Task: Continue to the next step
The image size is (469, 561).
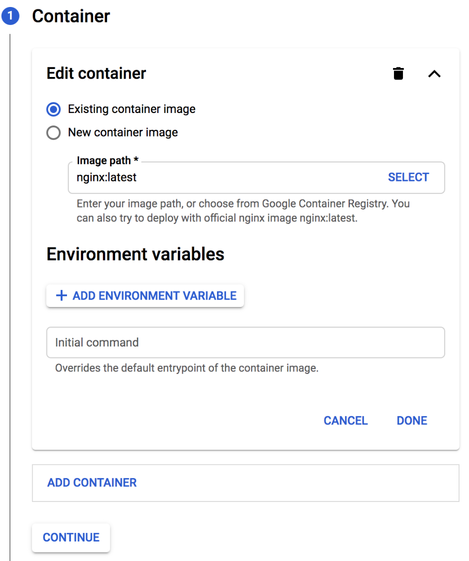Action: 71,537
